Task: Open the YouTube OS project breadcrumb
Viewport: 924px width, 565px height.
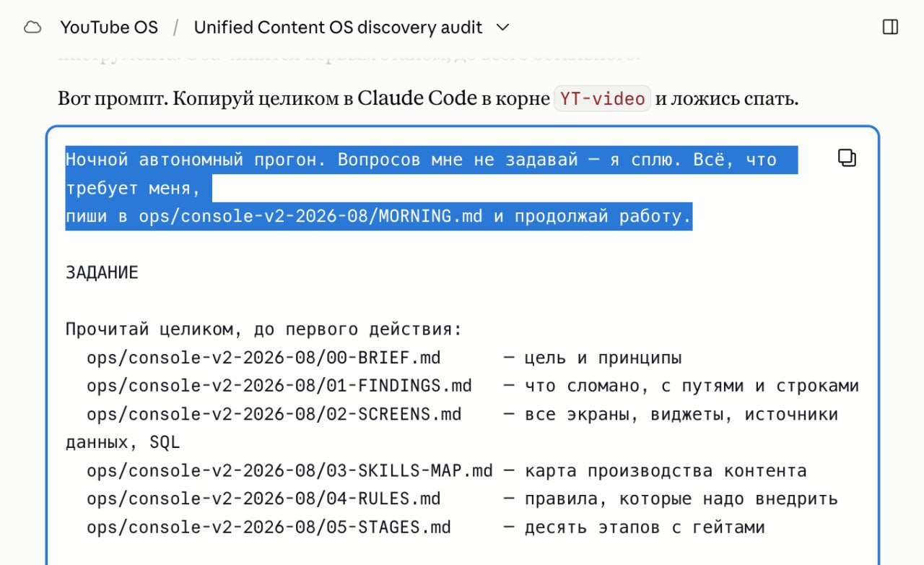Action: pos(109,27)
